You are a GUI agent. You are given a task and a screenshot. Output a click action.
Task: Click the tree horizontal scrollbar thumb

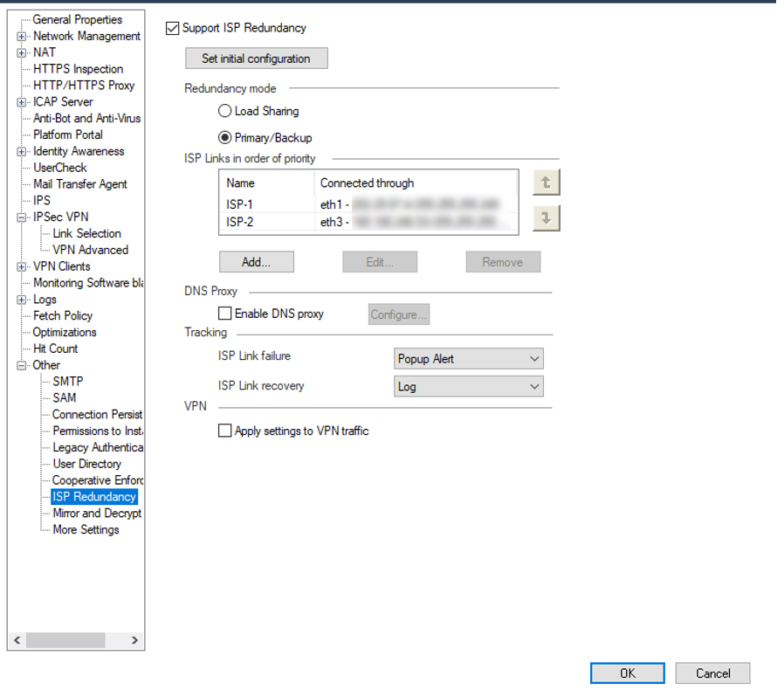pos(65,640)
